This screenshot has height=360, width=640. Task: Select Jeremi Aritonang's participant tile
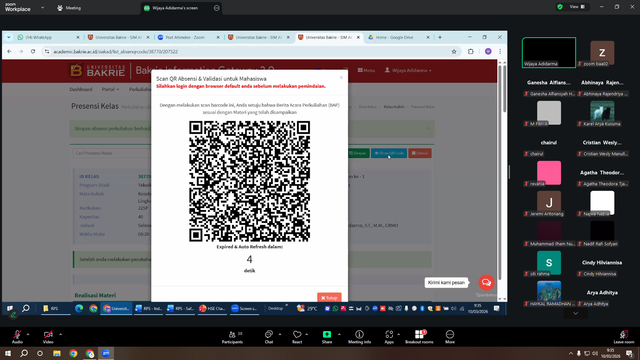click(x=549, y=203)
